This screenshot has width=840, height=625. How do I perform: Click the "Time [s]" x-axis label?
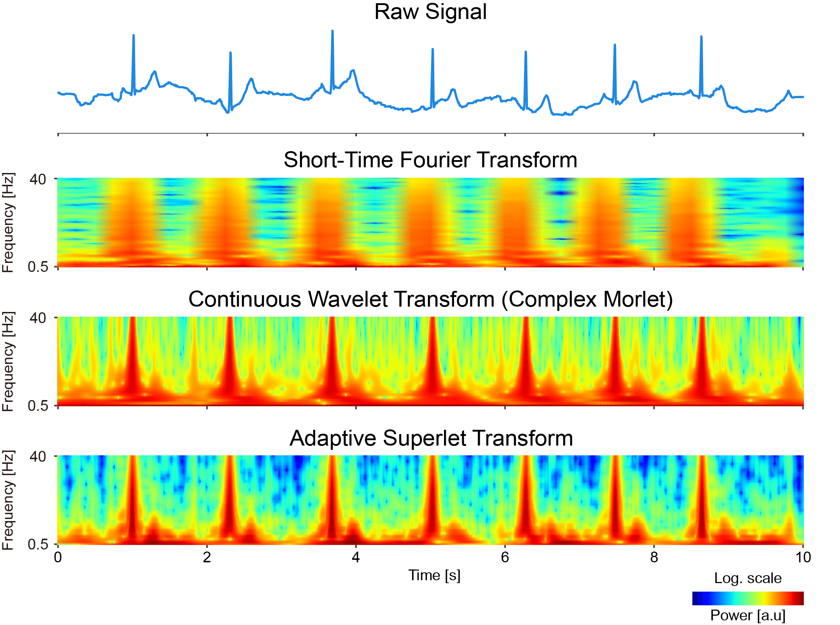(x=434, y=576)
